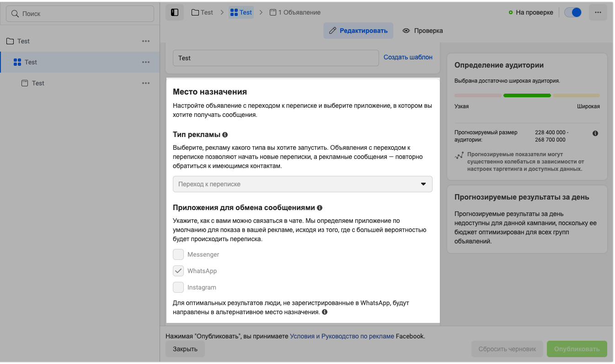
Task: Check the Messenger checkbox
Action: coord(178,254)
